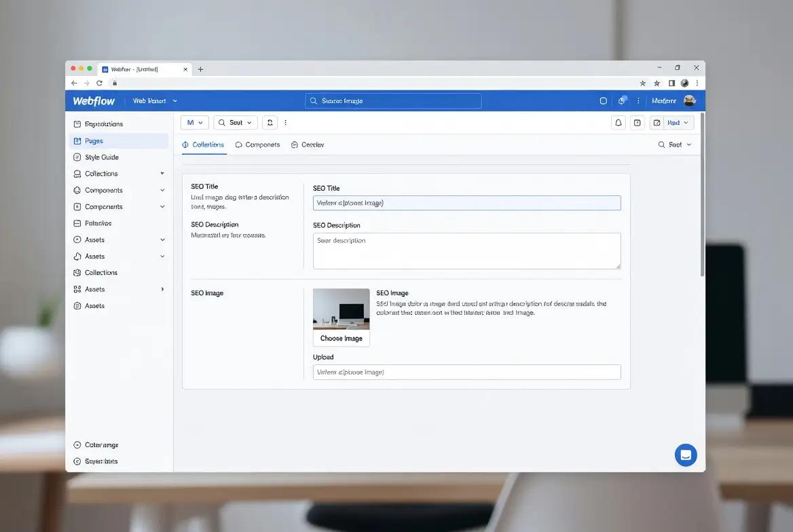This screenshot has height=532, width=793.
Task: Open the three-dot menu in page toolbar
Action: (286, 122)
